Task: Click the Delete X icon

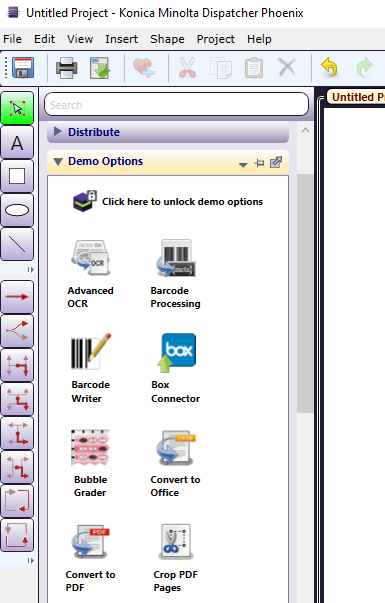Action: coord(287,67)
